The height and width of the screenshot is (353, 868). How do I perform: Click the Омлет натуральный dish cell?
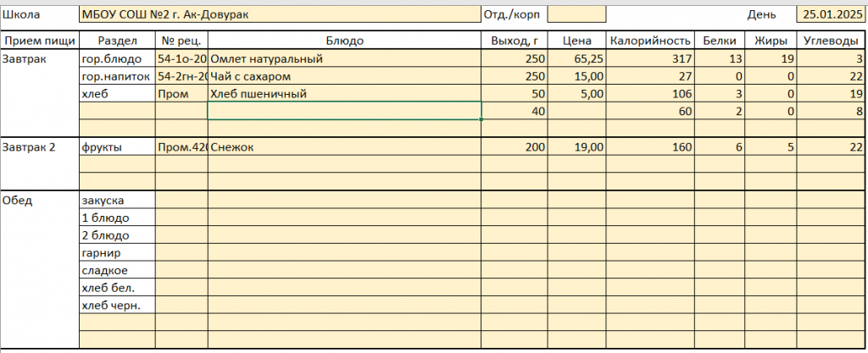coord(344,59)
